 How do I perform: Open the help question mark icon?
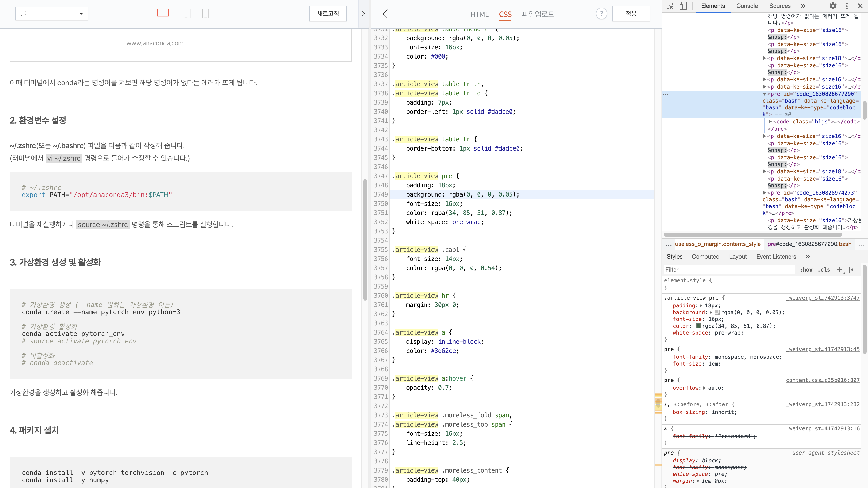tap(601, 14)
